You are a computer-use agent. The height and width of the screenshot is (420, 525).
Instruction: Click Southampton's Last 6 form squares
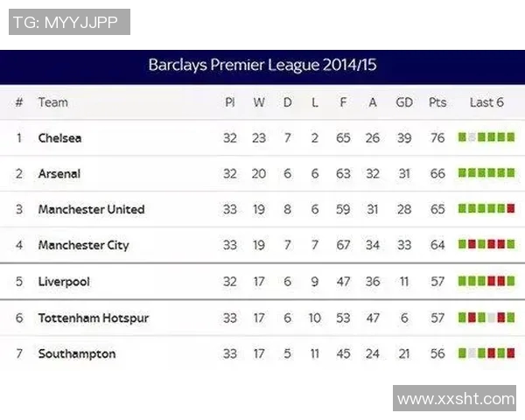(x=486, y=353)
